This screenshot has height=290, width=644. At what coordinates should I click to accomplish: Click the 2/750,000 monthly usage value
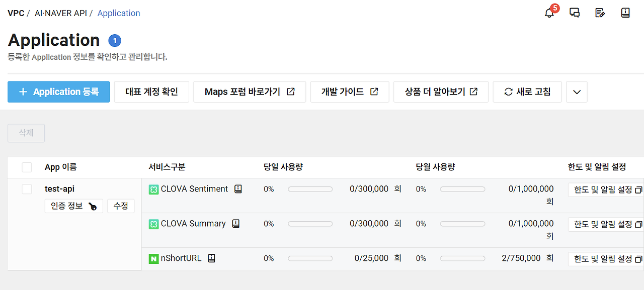click(521, 258)
